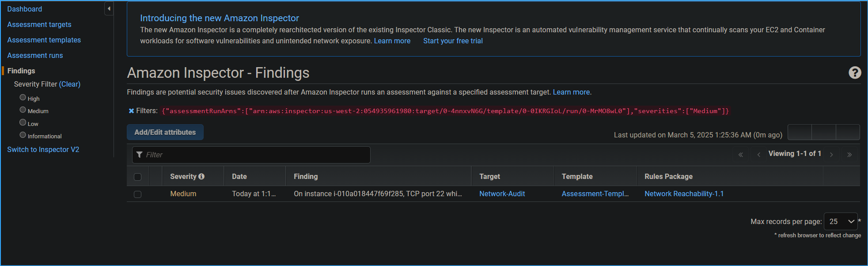Click into the Filter text field
This screenshot has width=868, height=266.
coord(251,155)
